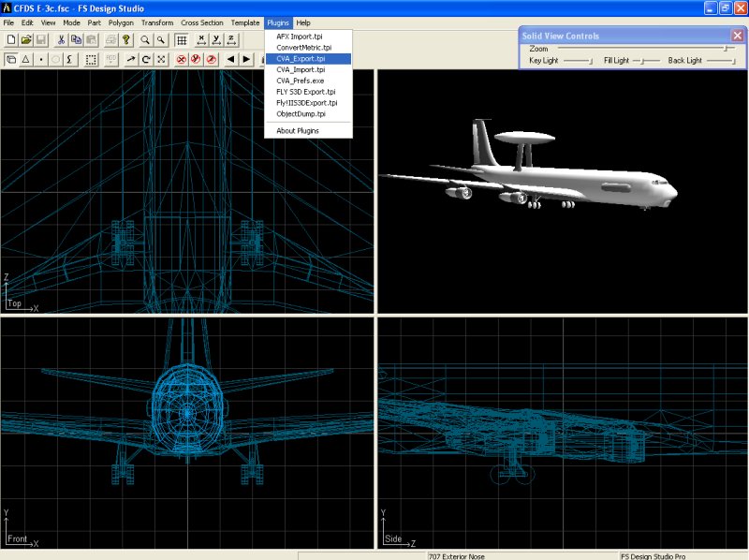Click the yellow question mark help icon
Image resolution: width=749 pixels, height=560 pixels.
[x=125, y=40]
